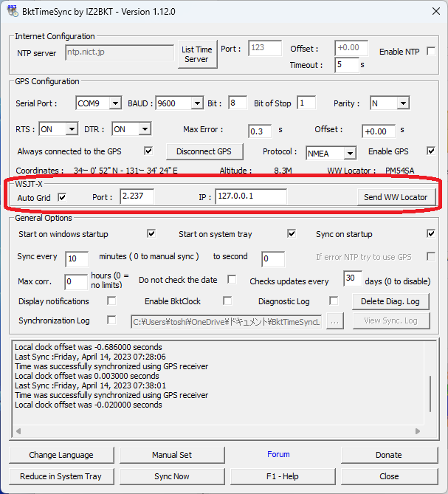This screenshot has height=494, width=448.
Task: Click the GPS Offset field
Action: [x=379, y=131]
